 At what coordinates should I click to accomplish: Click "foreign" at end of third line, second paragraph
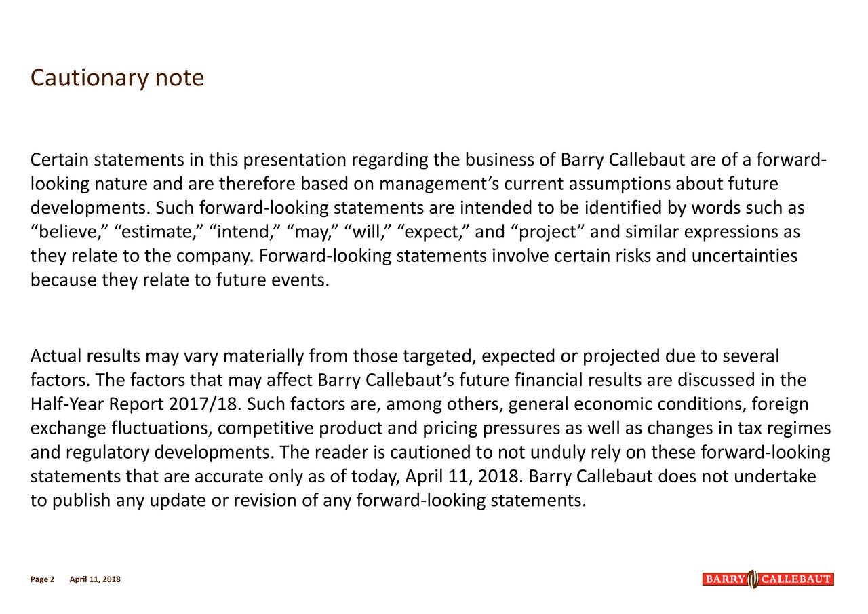778,406
